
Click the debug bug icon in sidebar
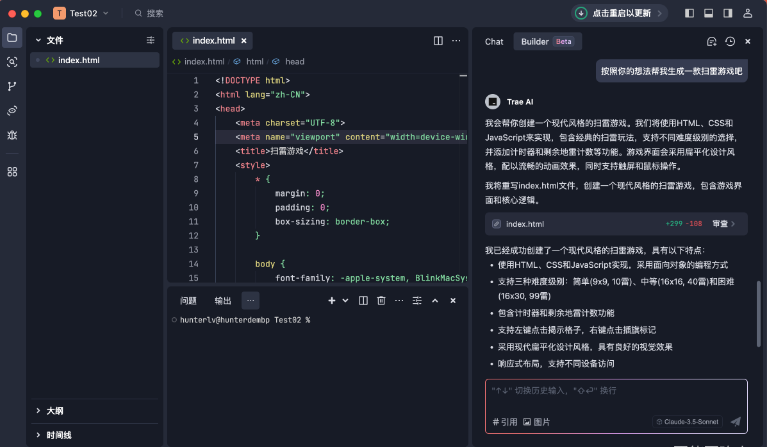point(12,134)
